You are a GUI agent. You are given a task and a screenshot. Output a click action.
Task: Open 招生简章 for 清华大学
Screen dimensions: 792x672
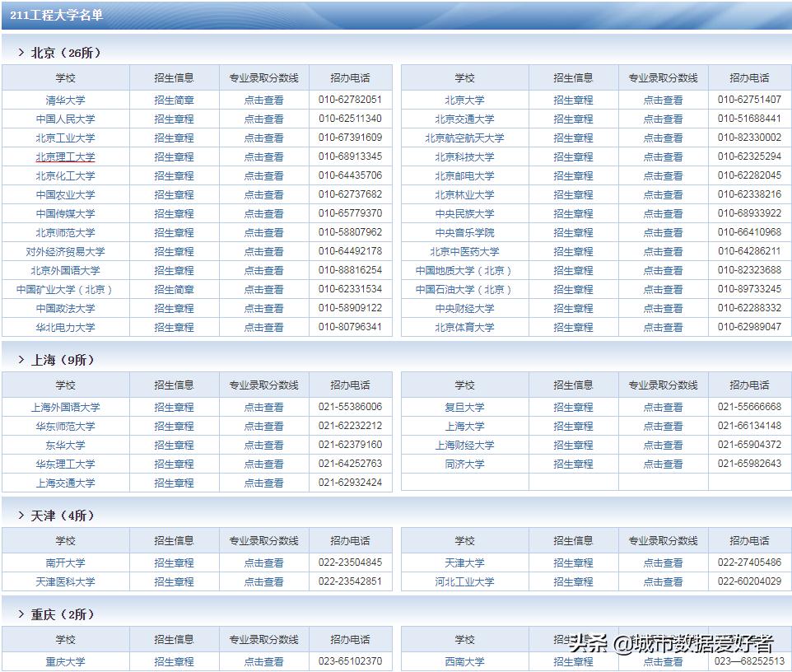[x=175, y=100]
